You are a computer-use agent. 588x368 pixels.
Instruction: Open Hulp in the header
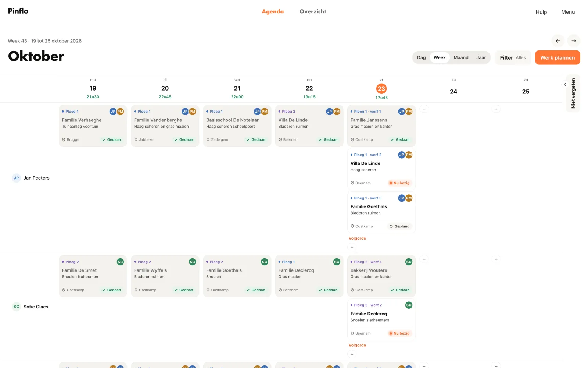click(x=541, y=12)
